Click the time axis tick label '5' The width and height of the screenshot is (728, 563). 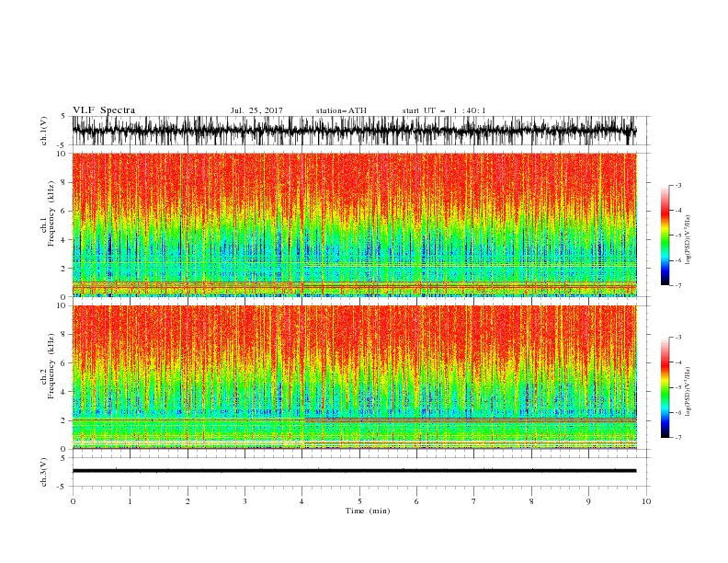click(x=359, y=501)
